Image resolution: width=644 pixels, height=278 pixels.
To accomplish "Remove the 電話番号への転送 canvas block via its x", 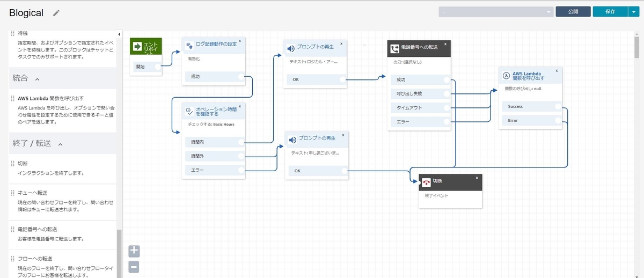I will (445, 43).
